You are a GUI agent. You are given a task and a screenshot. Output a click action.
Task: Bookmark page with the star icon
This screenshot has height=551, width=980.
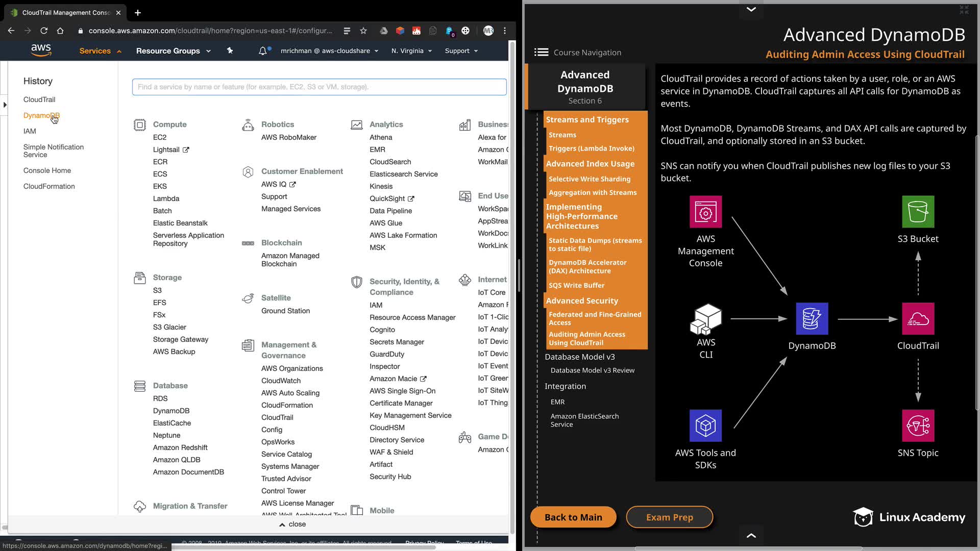[x=363, y=31]
